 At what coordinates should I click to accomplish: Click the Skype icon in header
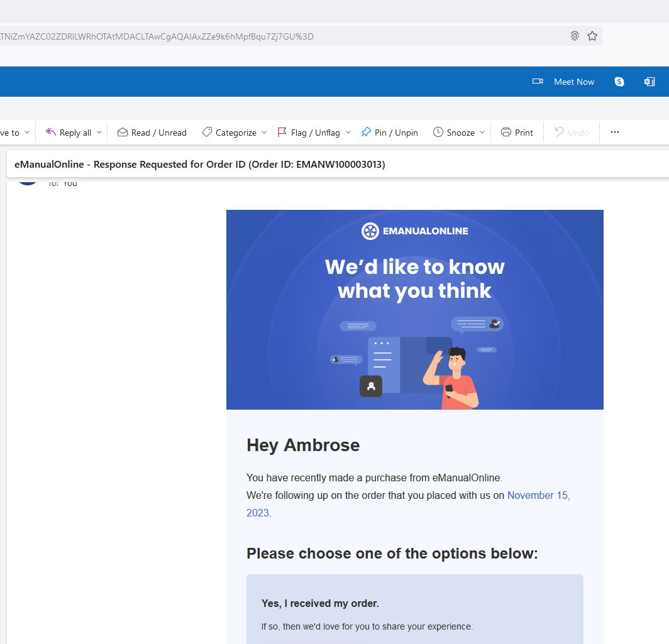click(619, 82)
